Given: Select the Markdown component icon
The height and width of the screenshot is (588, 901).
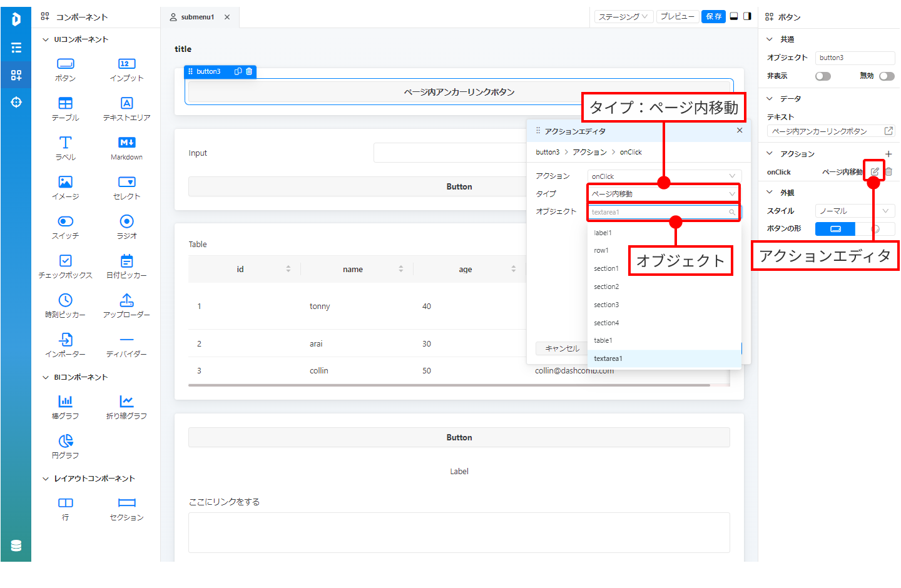Looking at the screenshot, I should click(126, 143).
